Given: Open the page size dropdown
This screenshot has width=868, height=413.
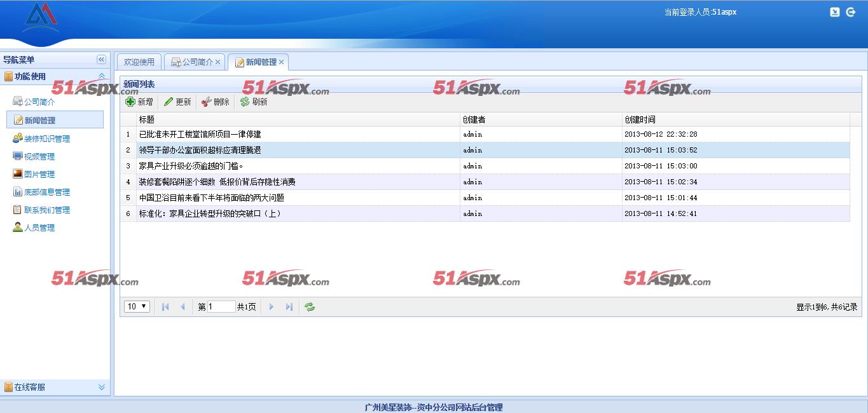Looking at the screenshot, I should (137, 307).
